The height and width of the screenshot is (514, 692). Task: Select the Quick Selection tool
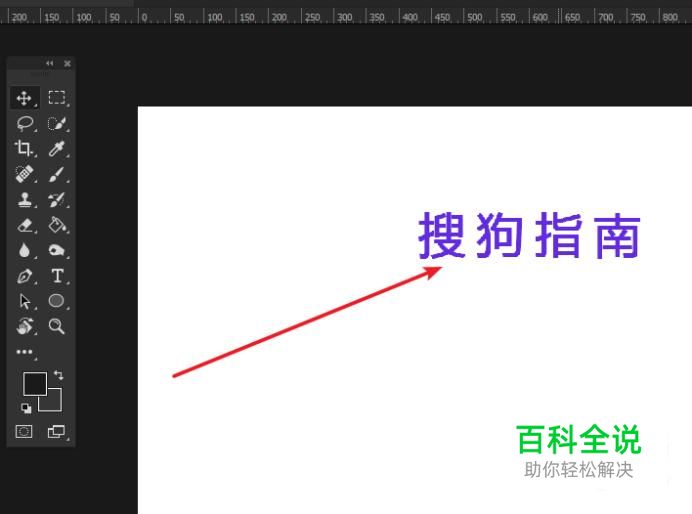pos(57,124)
